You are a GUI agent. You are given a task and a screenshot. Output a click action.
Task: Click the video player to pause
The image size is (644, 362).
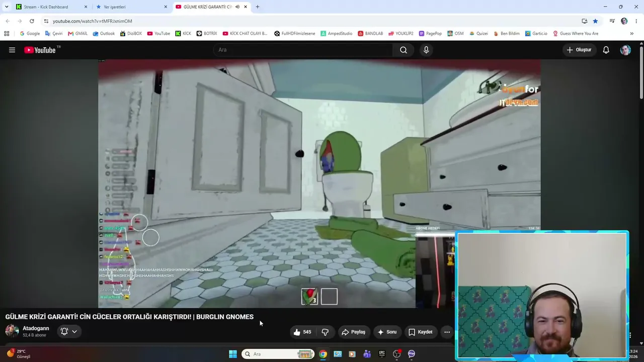click(319, 183)
